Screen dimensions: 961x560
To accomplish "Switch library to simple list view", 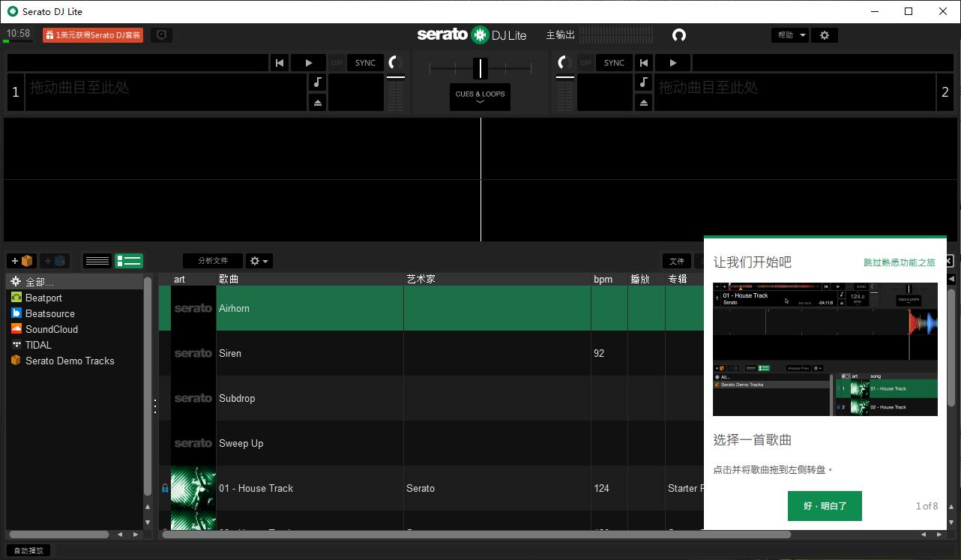I will pos(97,261).
